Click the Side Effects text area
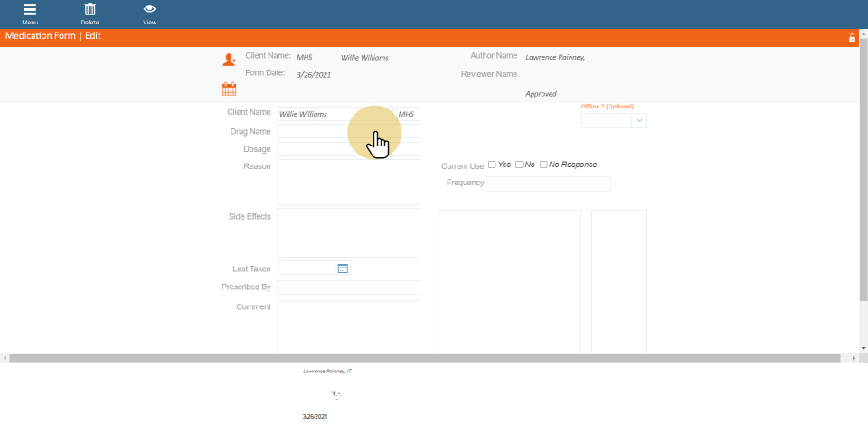868x424 pixels. (x=348, y=233)
